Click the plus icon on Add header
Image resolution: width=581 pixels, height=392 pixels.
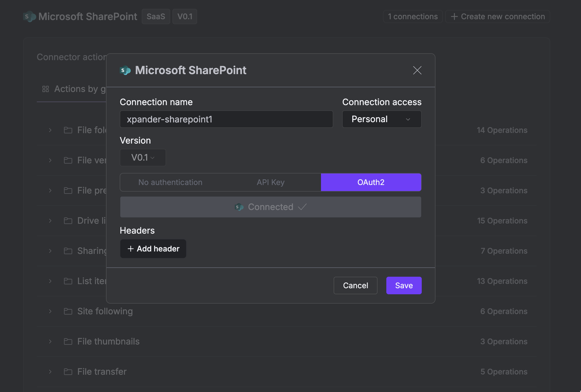click(131, 249)
